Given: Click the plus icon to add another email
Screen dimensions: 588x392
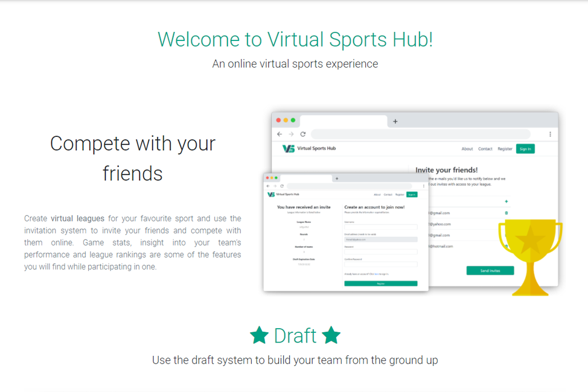Looking at the screenshot, I should [x=507, y=201].
